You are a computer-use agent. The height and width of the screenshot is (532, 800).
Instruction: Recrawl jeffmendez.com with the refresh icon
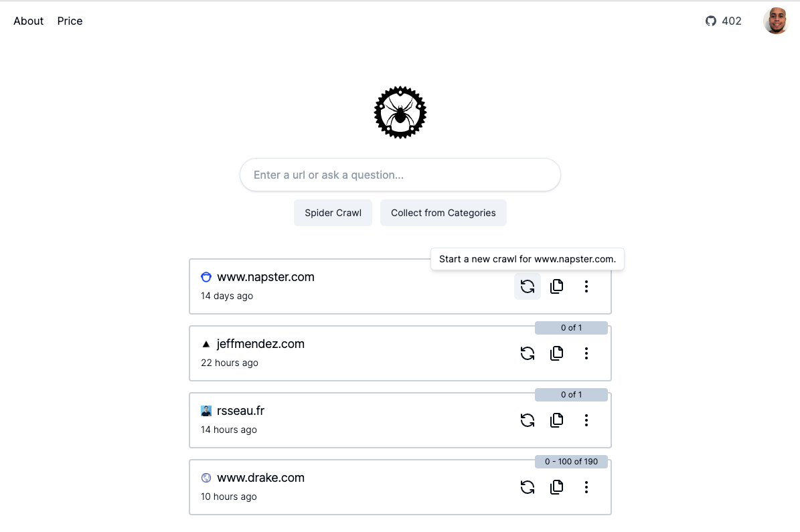coord(528,353)
